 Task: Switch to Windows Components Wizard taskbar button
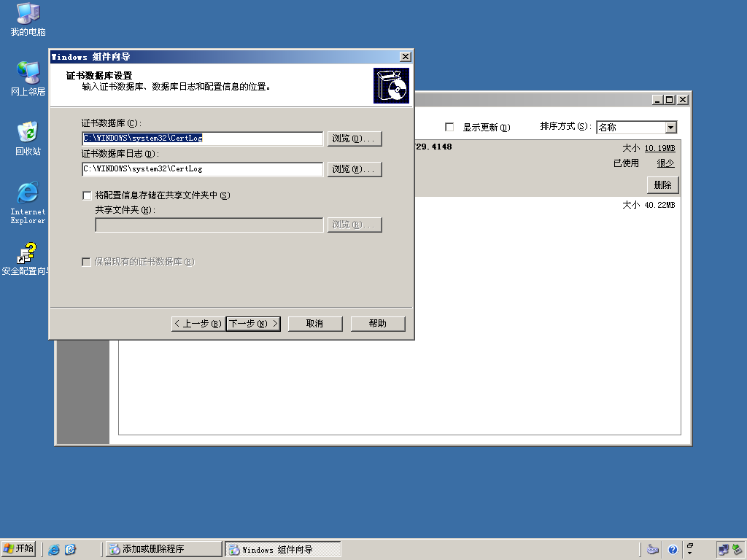tap(283, 549)
